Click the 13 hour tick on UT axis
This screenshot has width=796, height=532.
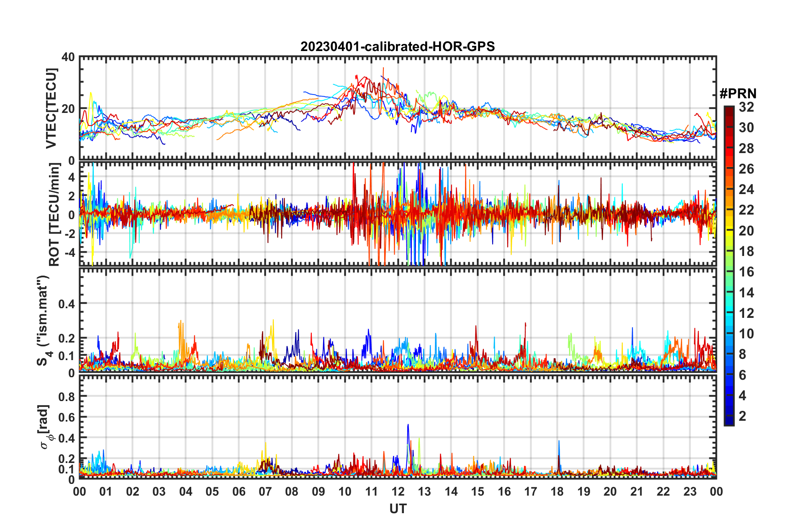coord(424,491)
